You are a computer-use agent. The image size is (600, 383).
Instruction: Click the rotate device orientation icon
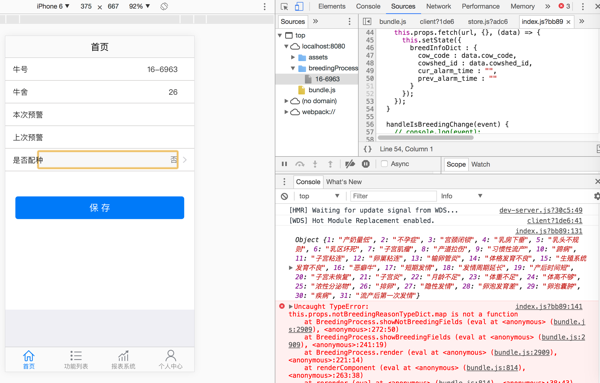pos(164,7)
